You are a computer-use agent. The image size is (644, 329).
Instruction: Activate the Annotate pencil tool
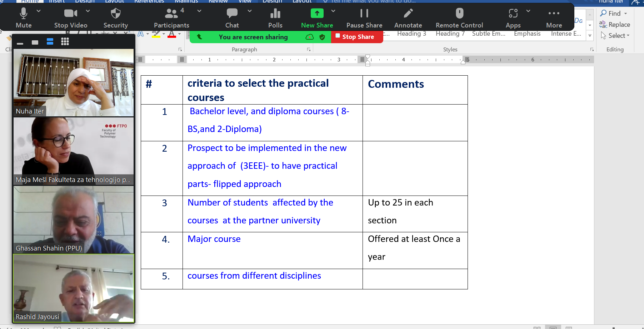tap(408, 18)
